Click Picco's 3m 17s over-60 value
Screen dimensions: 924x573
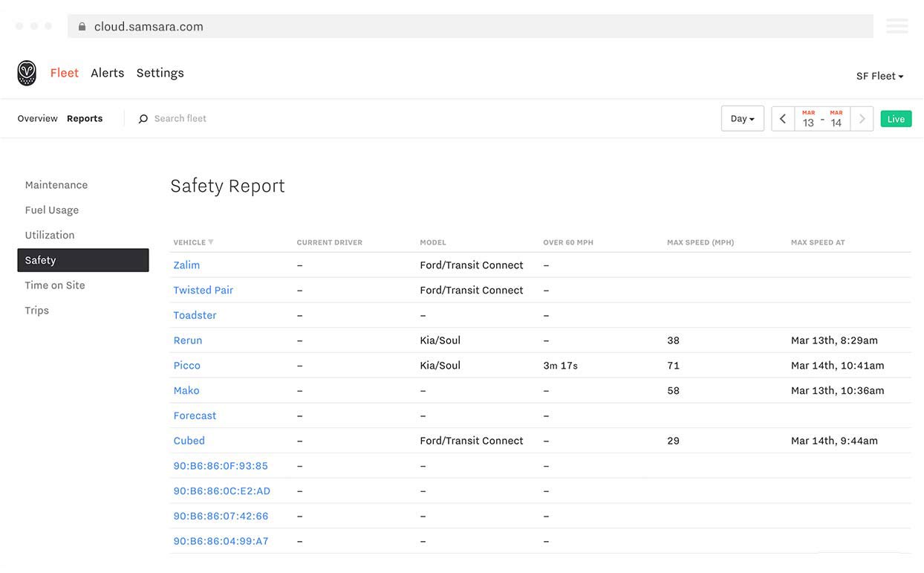pyautogui.click(x=561, y=366)
